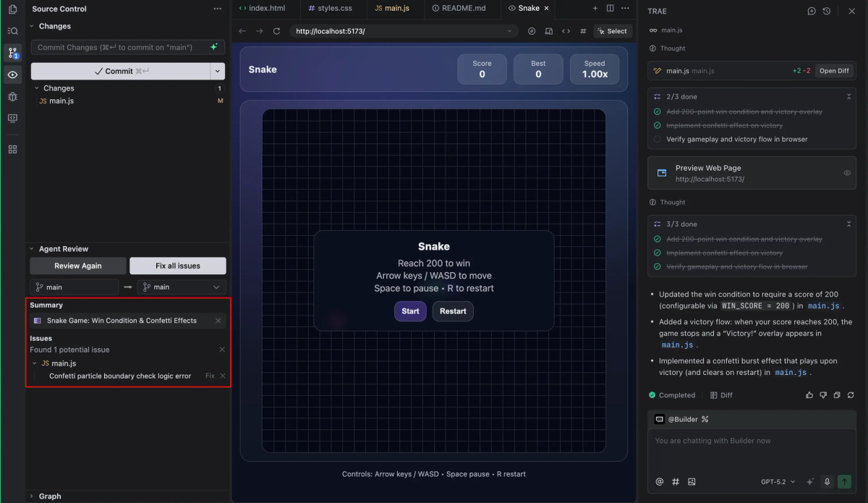This screenshot has height=503, width=868.
Task: Open Diff link beside Completed status
Action: [x=721, y=395]
